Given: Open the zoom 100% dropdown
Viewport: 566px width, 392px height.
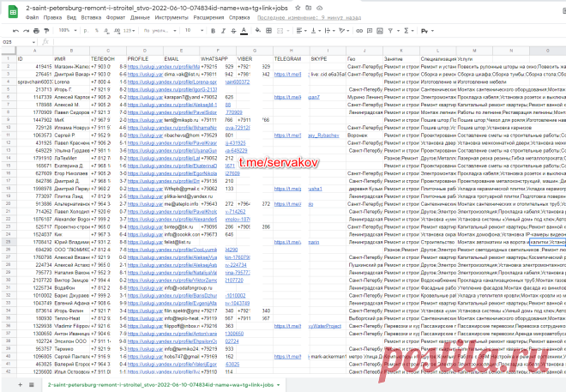Looking at the screenshot, I should (68, 30).
